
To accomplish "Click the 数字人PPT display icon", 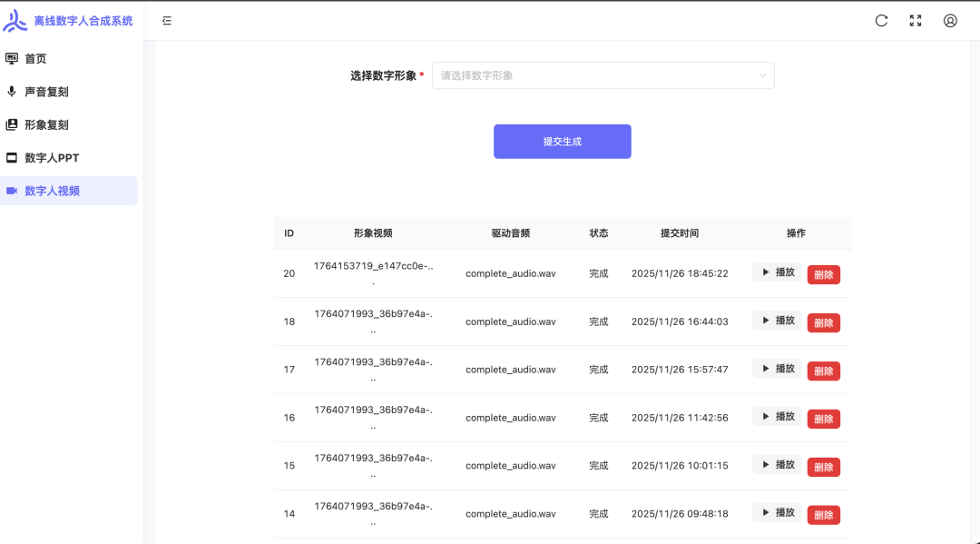I will click(x=11, y=157).
